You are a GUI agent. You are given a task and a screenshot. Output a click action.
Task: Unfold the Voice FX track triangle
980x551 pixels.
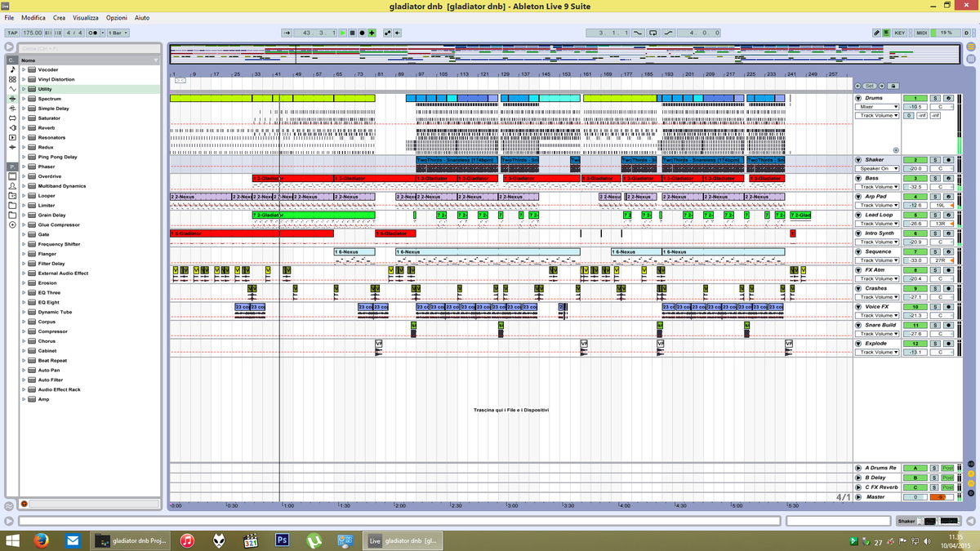pyautogui.click(x=858, y=306)
